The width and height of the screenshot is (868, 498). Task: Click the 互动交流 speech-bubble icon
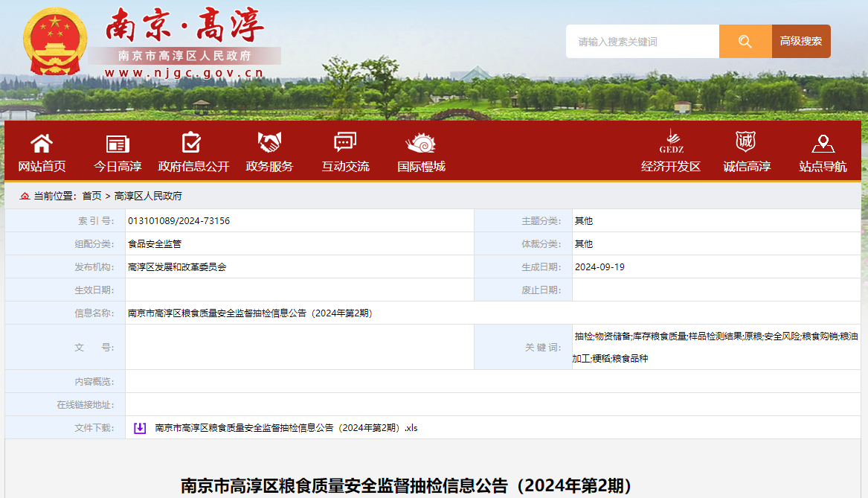point(344,143)
